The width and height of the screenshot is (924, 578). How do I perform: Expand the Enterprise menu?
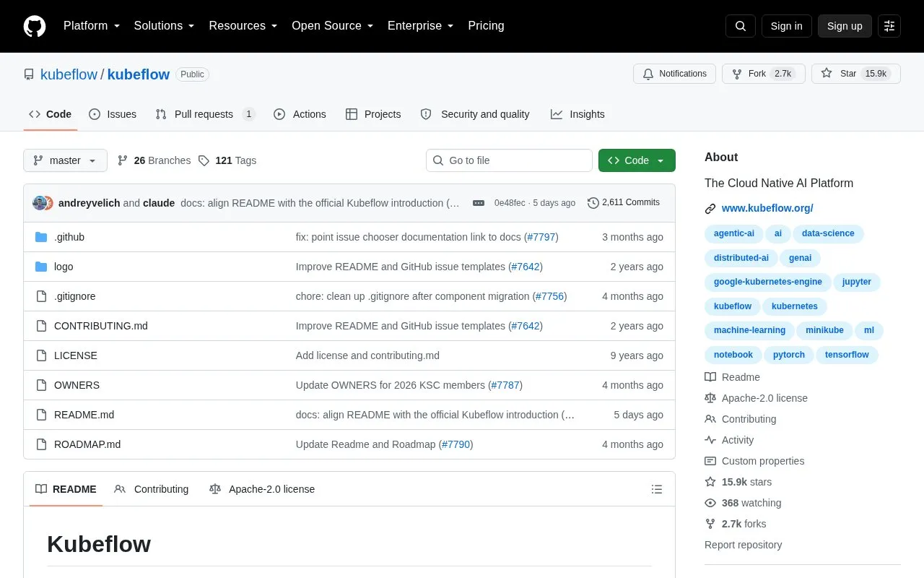tap(421, 26)
